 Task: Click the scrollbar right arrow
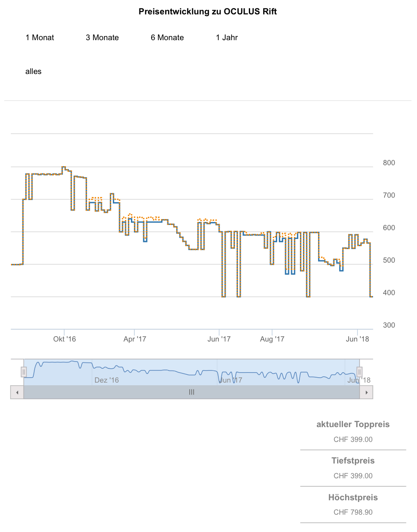pyautogui.click(x=366, y=392)
